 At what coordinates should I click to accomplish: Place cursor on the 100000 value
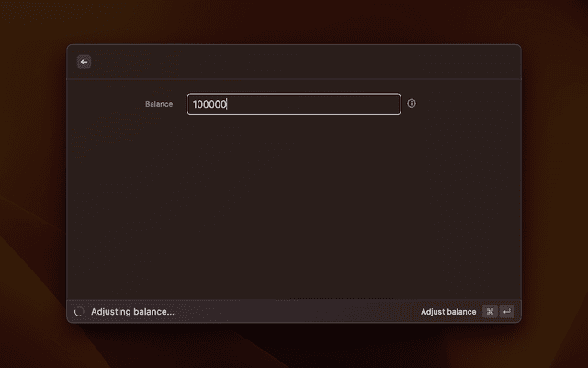(209, 104)
